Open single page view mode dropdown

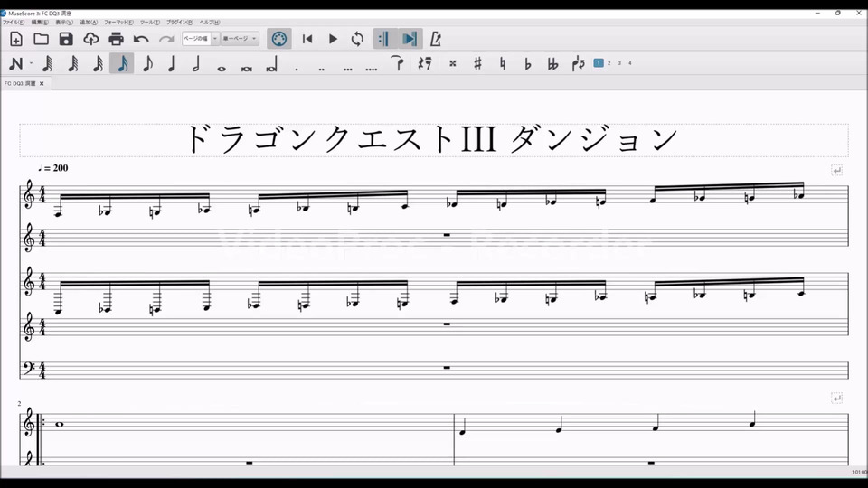pyautogui.click(x=240, y=39)
